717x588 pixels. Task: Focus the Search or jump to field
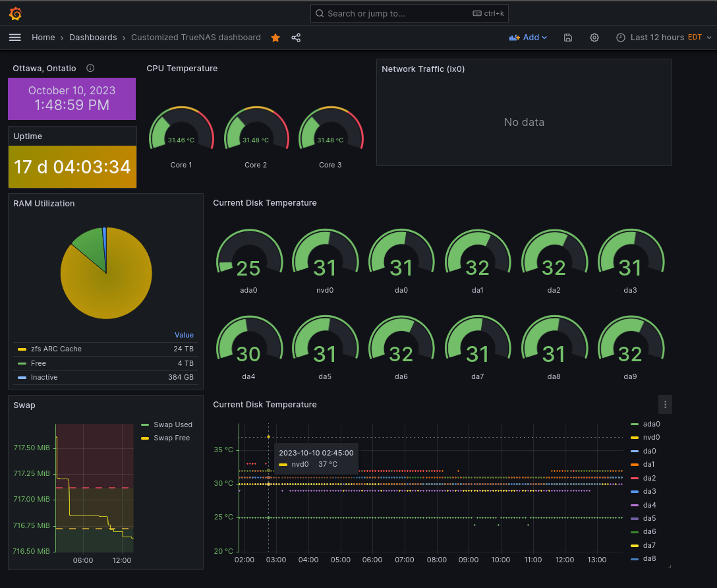click(x=409, y=13)
